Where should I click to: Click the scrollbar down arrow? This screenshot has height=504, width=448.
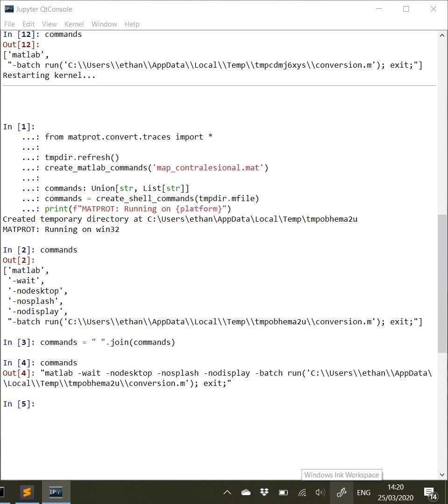pyautogui.click(x=442, y=474)
